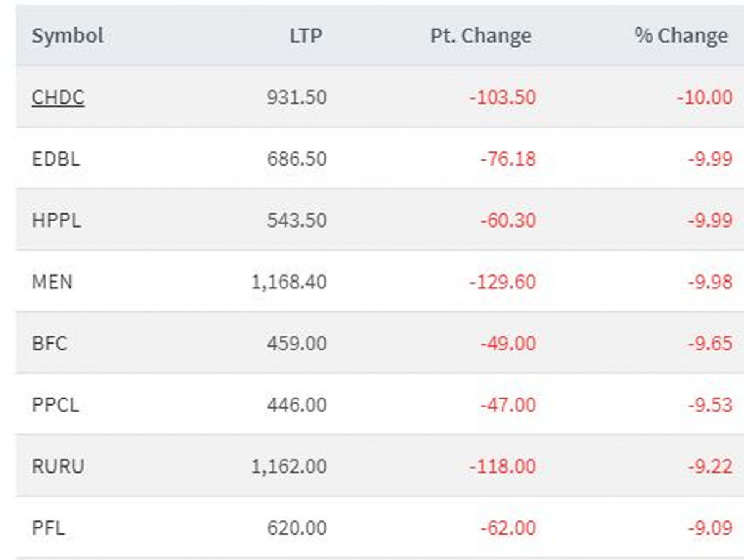Open the RURU symbol

[58, 466]
